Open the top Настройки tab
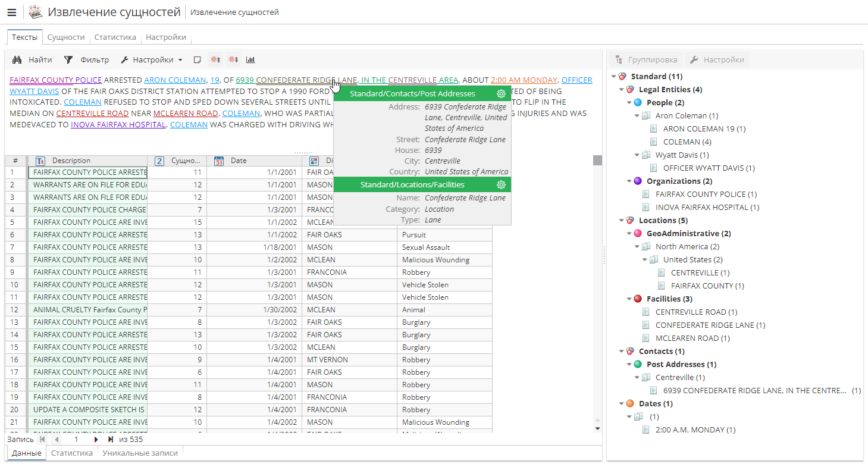The width and height of the screenshot is (868, 464). 166,37
